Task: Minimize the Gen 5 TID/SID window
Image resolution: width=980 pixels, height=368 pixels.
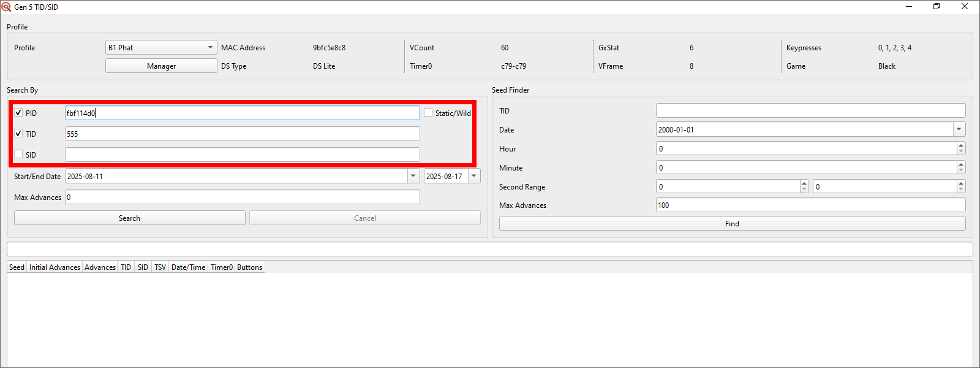Action: 909,7
